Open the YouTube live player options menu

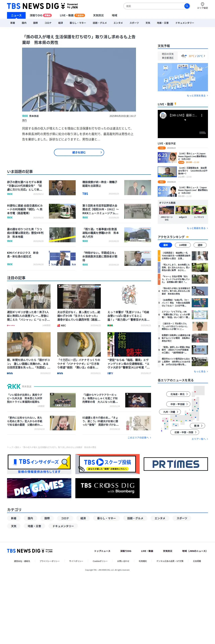[x=202, y=116]
